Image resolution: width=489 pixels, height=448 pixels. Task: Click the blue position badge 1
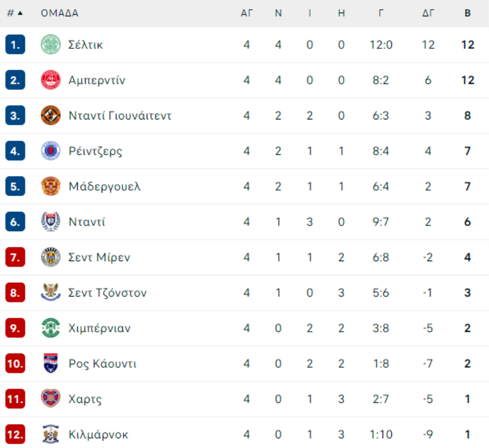click(15, 45)
